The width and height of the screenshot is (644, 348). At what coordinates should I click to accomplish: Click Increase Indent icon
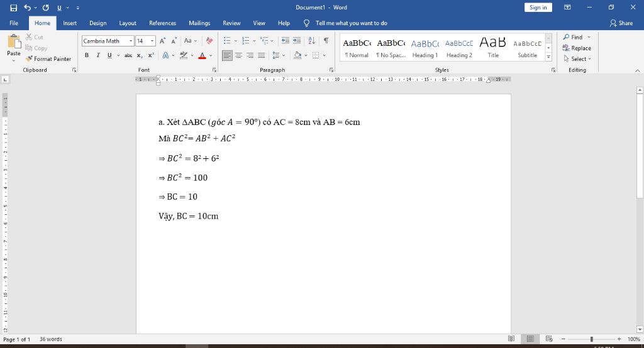(x=297, y=41)
